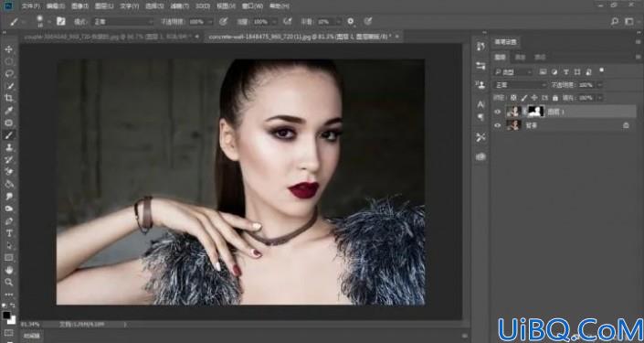Image resolution: width=644 pixels, height=343 pixels.
Task: Open layer opacity dropdown arrow in Layers panel
Action: point(599,85)
